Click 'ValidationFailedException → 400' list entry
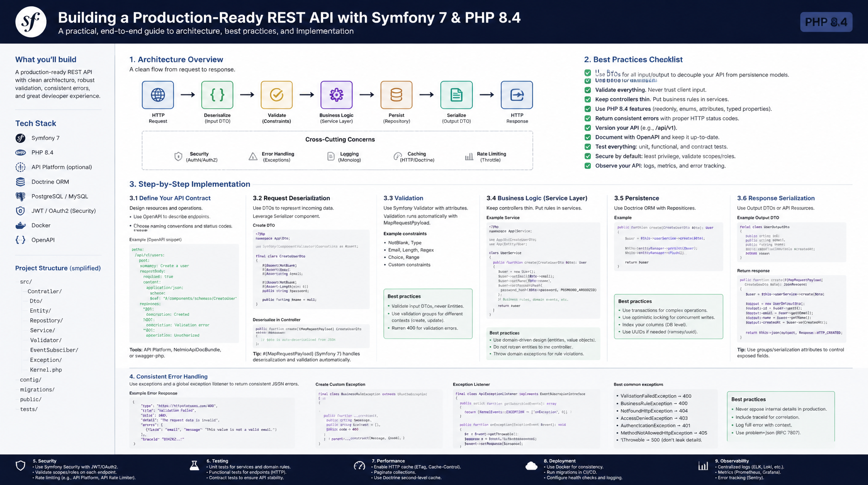 coord(656,396)
